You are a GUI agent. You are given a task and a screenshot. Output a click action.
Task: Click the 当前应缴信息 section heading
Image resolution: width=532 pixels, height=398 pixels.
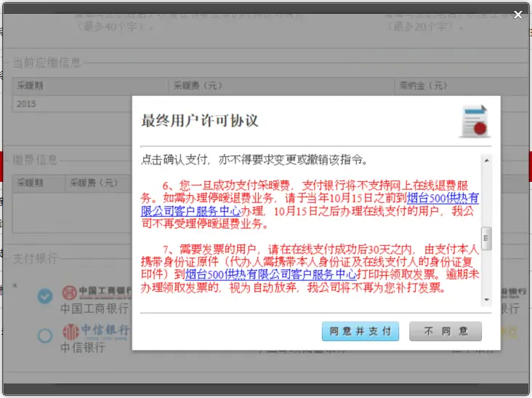click(47, 63)
